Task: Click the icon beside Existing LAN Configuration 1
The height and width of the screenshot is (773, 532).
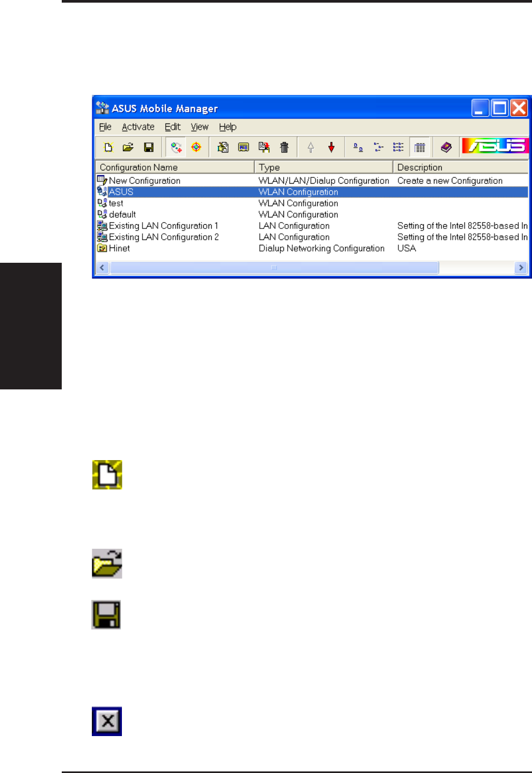Action: coord(102,226)
